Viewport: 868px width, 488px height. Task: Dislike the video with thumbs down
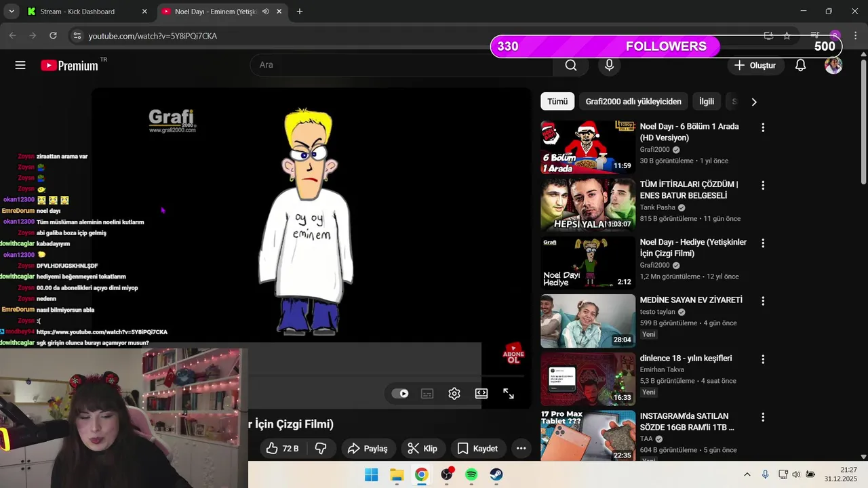(x=321, y=448)
